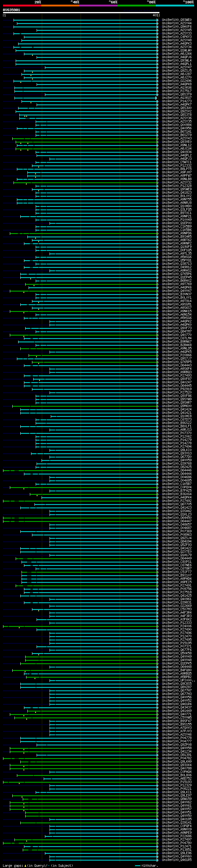Click hit UniRef100_A2SY33

tap(177, 33)
